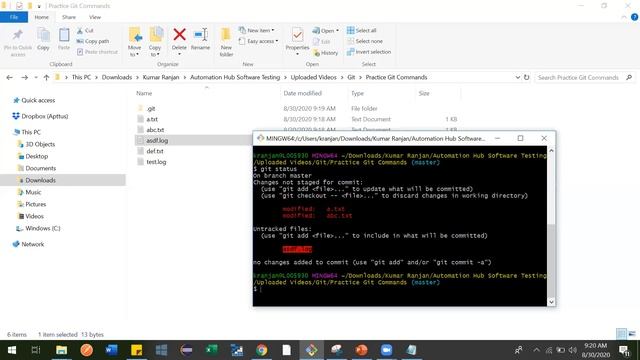
Task: Open the recent locations dropdown arrow
Action: [36, 78]
